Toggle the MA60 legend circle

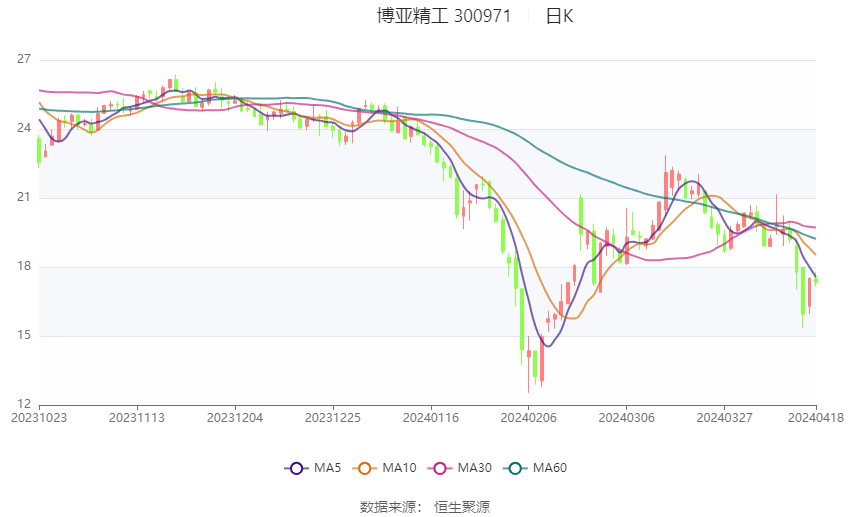pos(516,468)
